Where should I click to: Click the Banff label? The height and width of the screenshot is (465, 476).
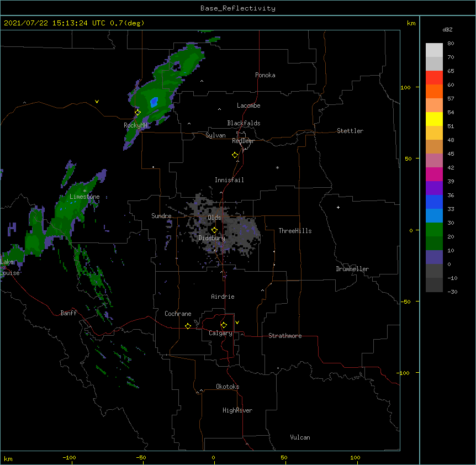68,313
